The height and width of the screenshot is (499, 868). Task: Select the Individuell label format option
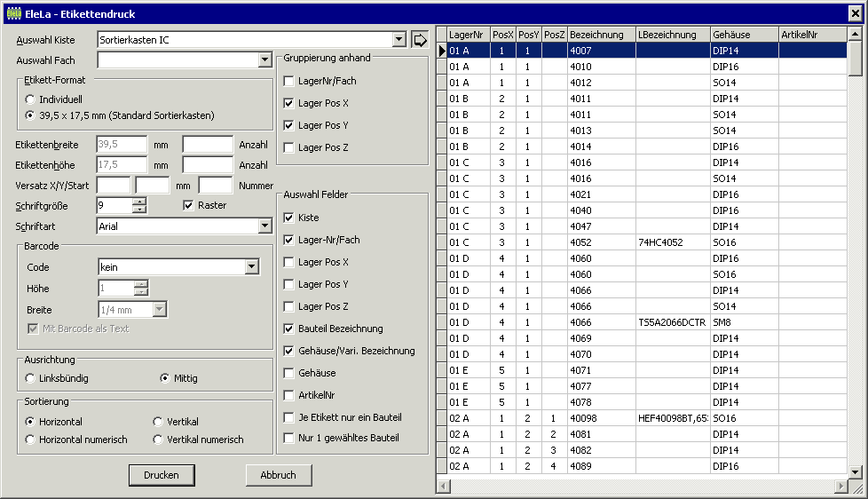(x=31, y=99)
